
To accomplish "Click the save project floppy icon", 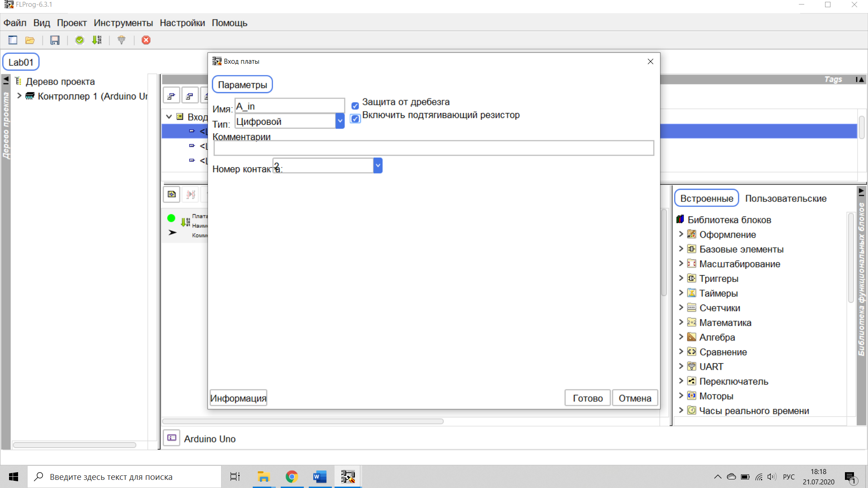I will (55, 40).
